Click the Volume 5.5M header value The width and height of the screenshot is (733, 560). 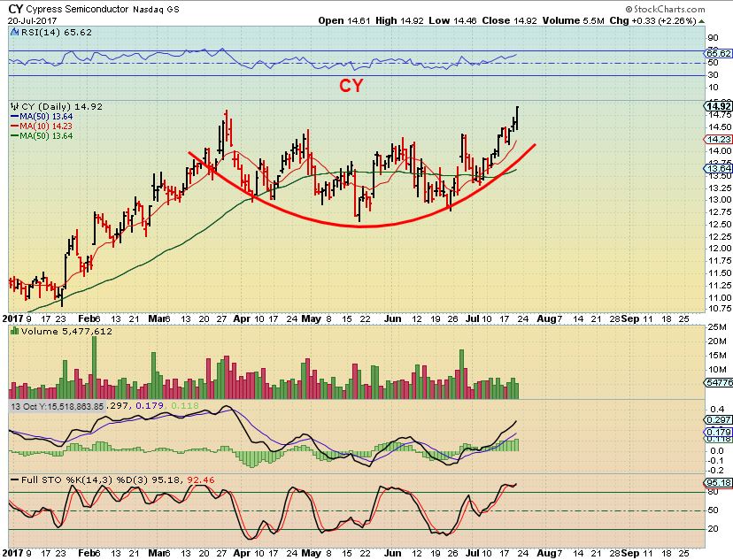coord(574,21)
